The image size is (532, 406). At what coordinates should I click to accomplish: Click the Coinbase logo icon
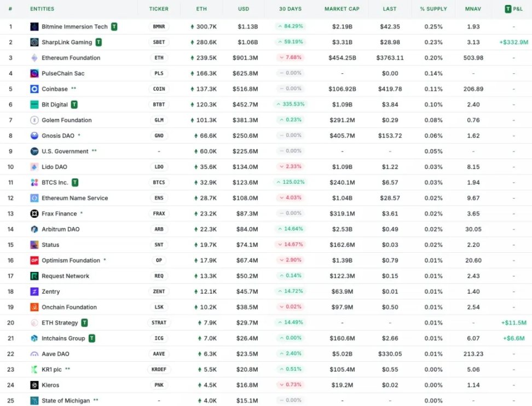[34, 89]
